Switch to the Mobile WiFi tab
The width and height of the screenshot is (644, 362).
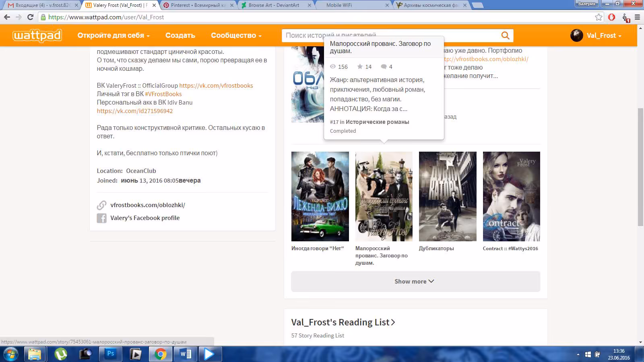point(353,5)
